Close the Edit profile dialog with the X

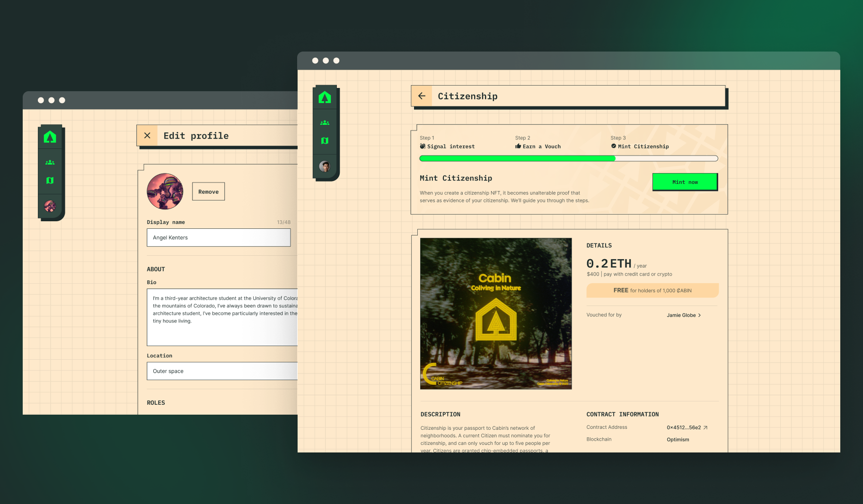147,135
